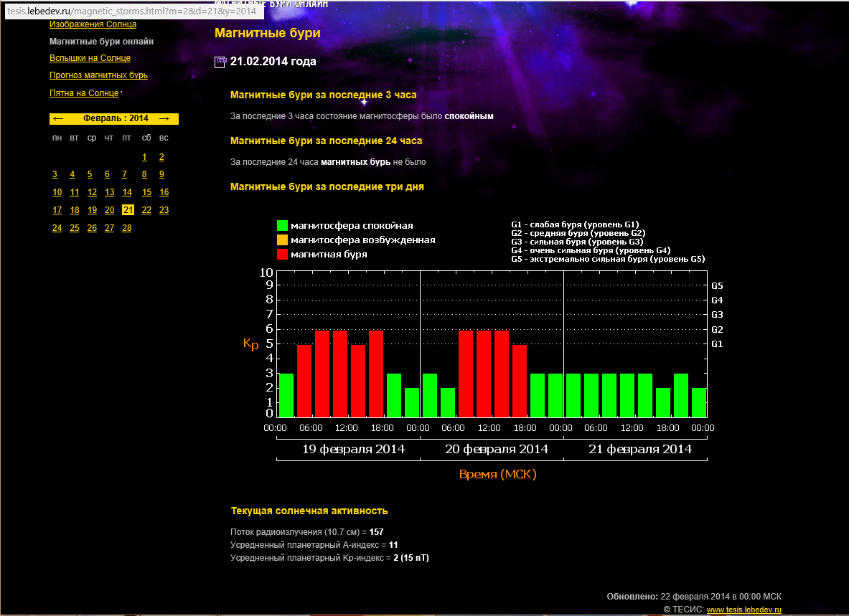849x616 pixels.
Task: Go to previous month with left arrow
Action: click(58, 118)
